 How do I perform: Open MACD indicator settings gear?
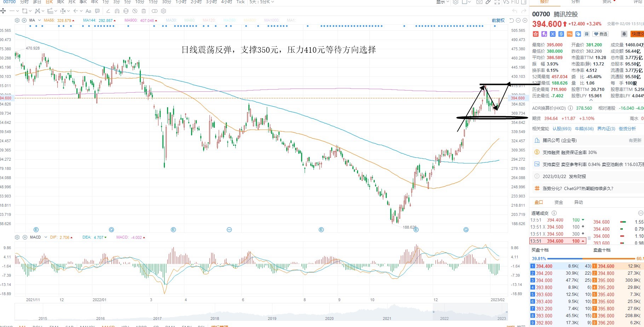[x=17, y=237]
